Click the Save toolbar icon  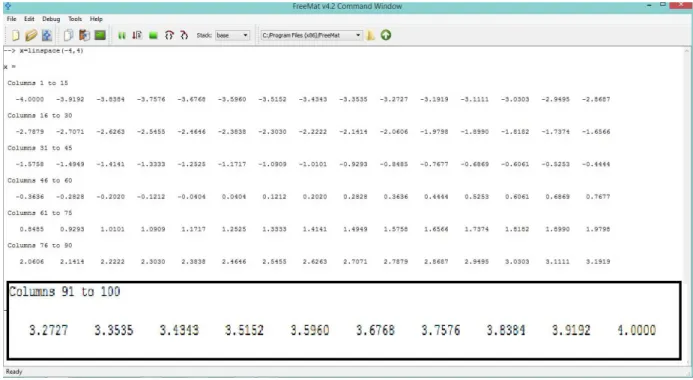47,35
